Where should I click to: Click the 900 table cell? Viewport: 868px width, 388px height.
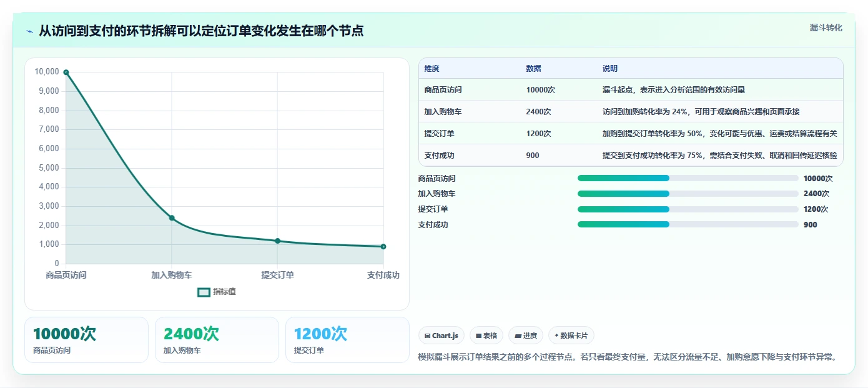coord(533,156)
